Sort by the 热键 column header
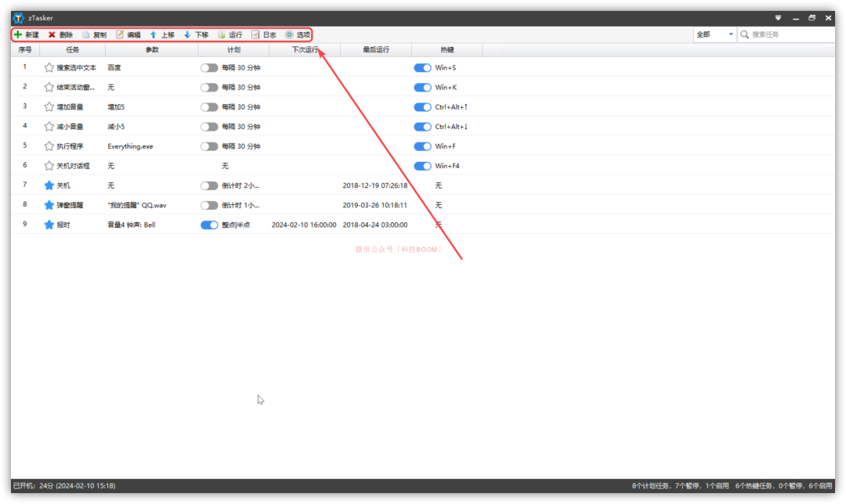Screen dimensions: 846x504 tap(446, 50)
